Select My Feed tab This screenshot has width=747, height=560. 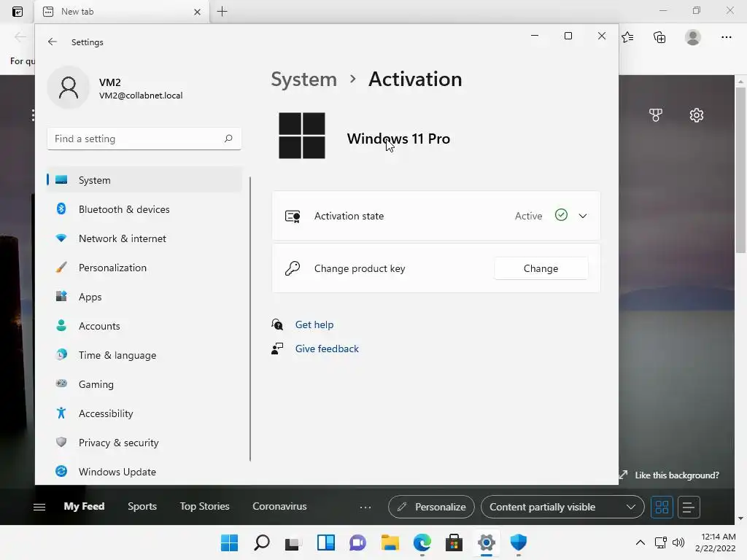pos(84,506)
